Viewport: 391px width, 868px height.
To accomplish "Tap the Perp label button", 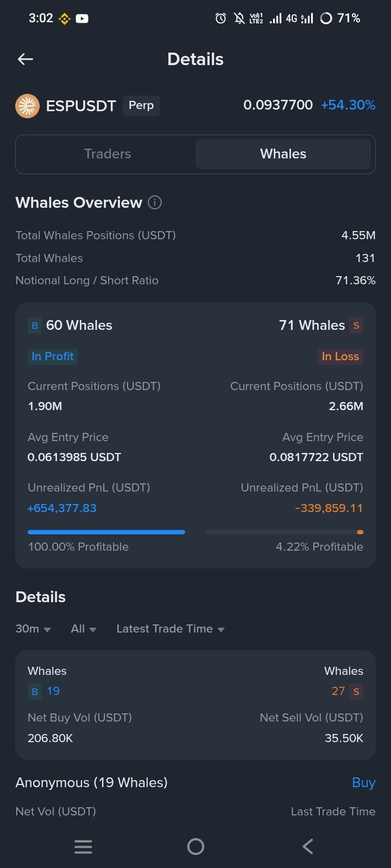I will 141,106.
